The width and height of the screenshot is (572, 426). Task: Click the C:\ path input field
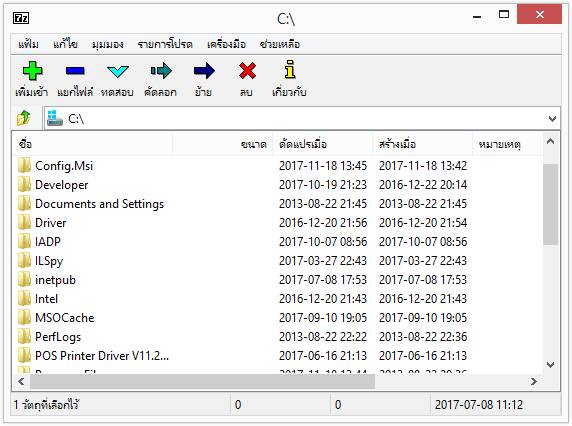302,118
